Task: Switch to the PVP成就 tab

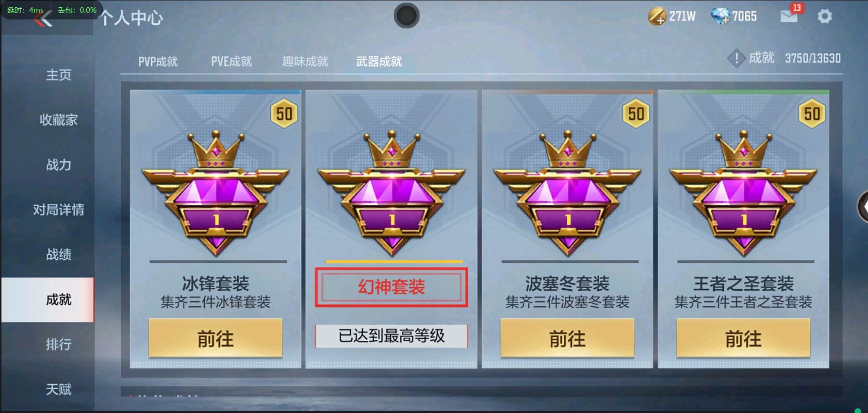Action: 158,62
